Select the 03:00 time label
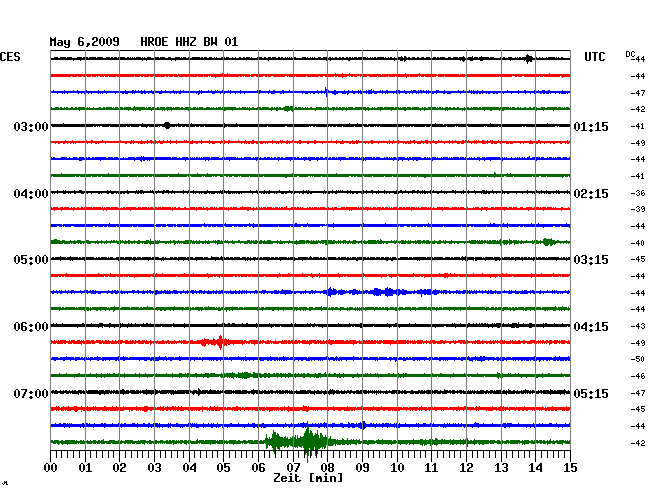The height and width of the screenshot is (494, 650). click(31, 126)
